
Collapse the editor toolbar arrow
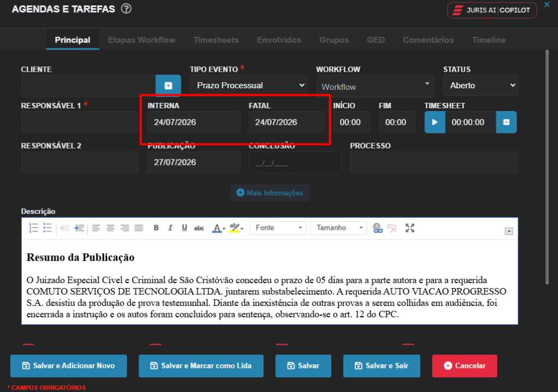[509, 231]
